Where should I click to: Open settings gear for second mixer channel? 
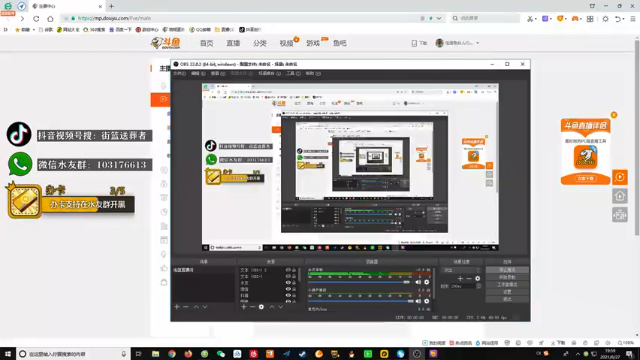427,301
